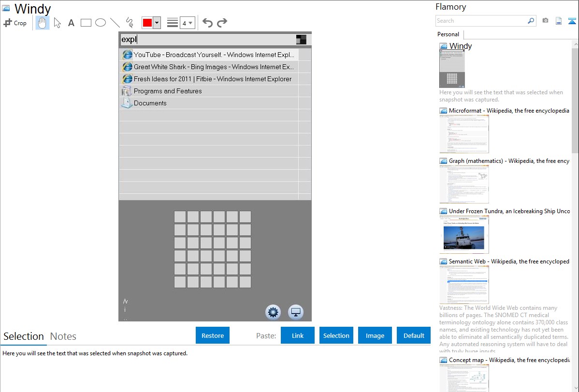This screenshot has height=392, width=579.
Task: Pick the straight line tool
Action: click(x=115, y=23)
